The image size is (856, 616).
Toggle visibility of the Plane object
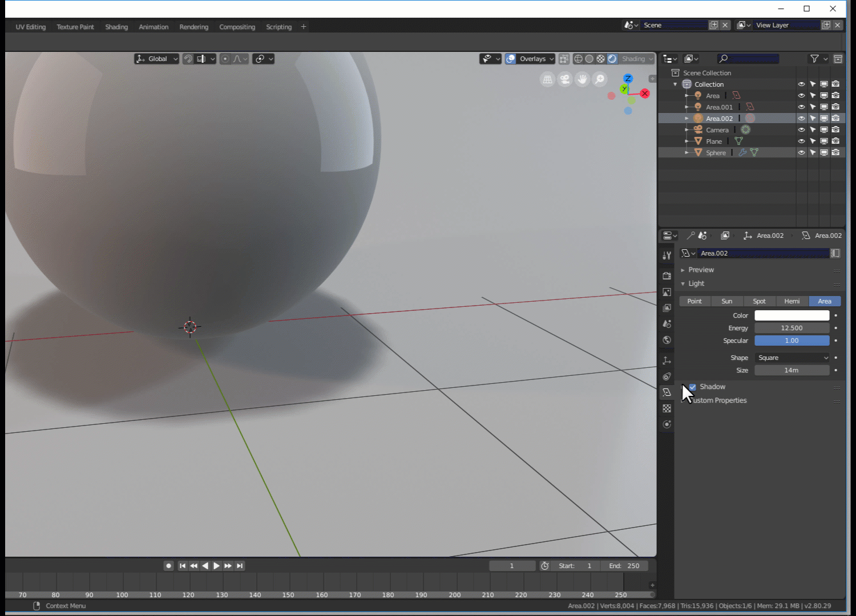pyautogui.click(x=801, y=141)
